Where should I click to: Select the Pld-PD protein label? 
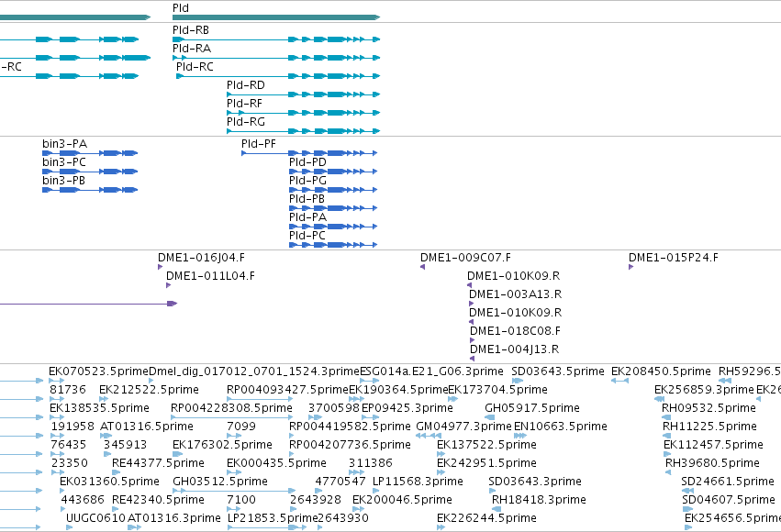click(307, 162)
